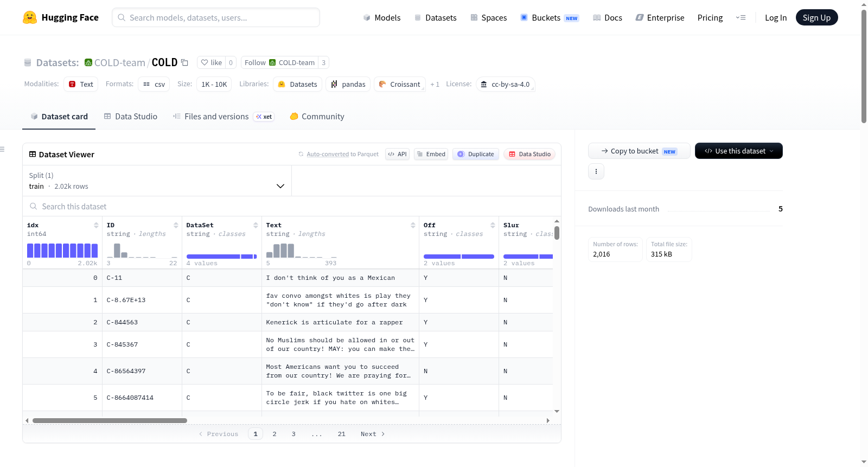This screenshot has height=467, width=868.
Task: Click the Hugging Face logo icon
Action: click(x=30, y=17)
